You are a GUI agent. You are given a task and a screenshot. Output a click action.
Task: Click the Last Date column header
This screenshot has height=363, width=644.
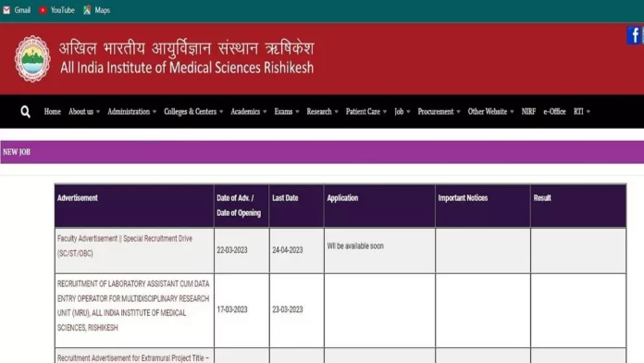[285, 198]
